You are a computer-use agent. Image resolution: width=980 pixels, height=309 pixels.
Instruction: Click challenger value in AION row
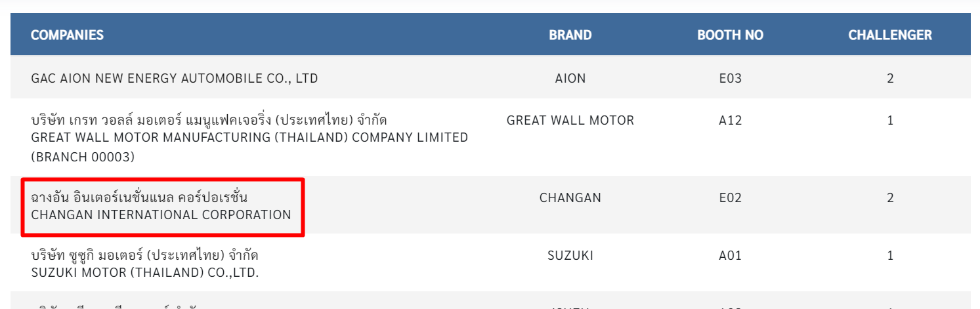[x=890, y=79]
